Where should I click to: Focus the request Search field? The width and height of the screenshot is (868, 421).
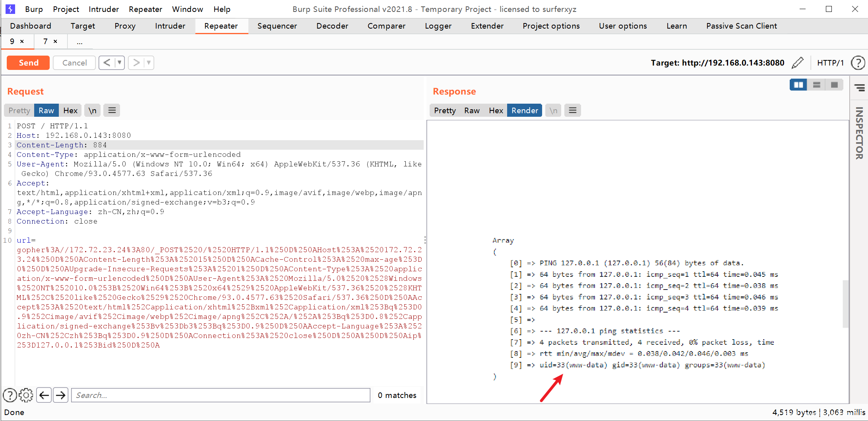coord(221,395)
